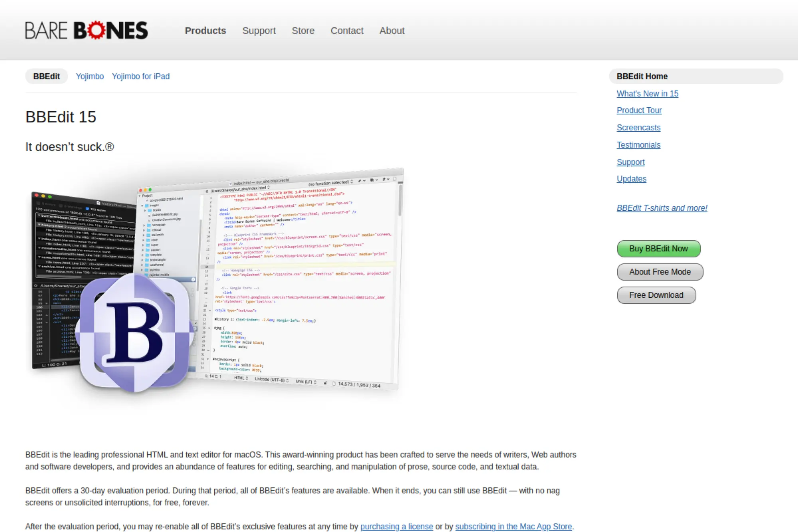Uncheck the "120 Notes" checkbox in search results
798x532 pixels.
point(87,208)
